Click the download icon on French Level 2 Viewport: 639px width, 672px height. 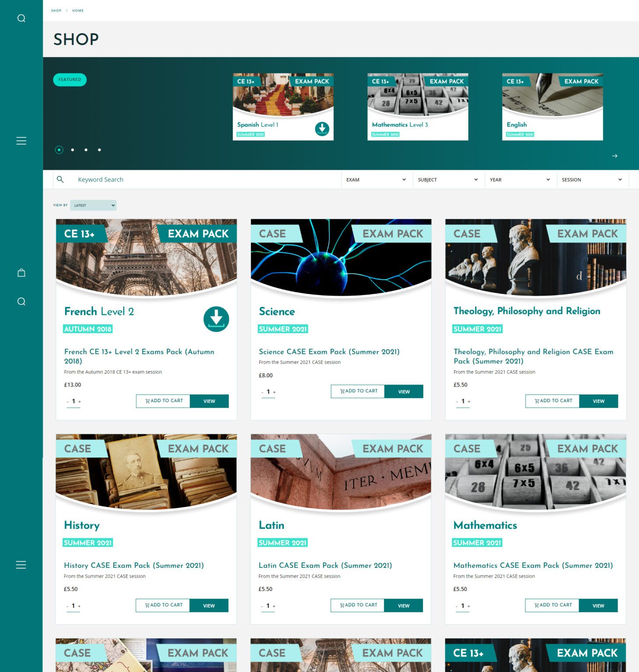[x=216, y=319]
